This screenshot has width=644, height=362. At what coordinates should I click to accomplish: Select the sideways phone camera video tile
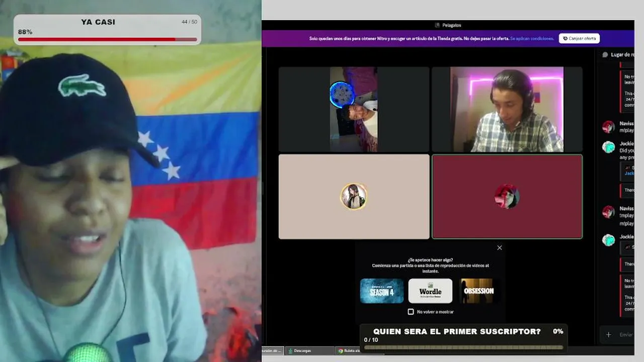point(354,110)
